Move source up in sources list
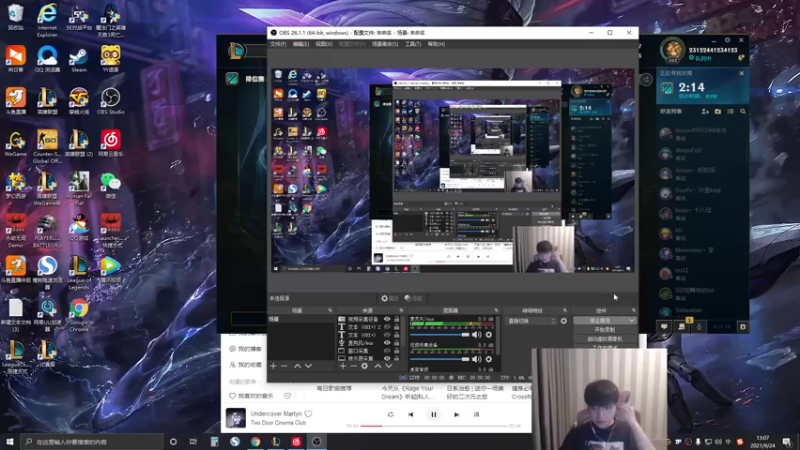 coord(378,366)
